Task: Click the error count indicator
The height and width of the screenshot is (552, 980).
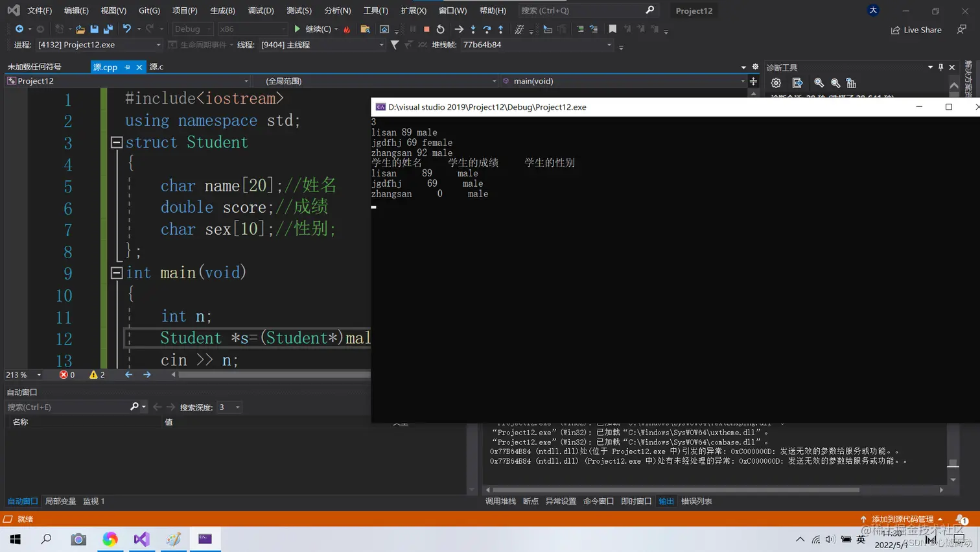Action: (x=67, y=375)
